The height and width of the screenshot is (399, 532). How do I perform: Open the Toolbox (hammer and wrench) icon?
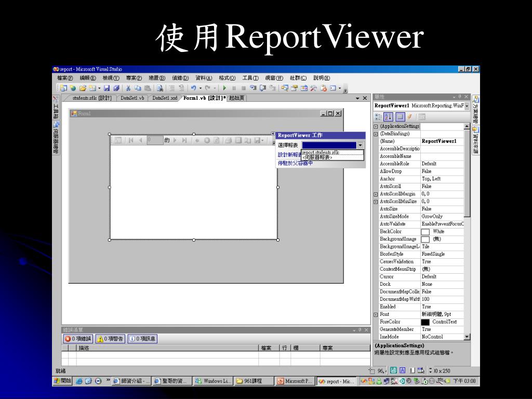click(313, 88)
